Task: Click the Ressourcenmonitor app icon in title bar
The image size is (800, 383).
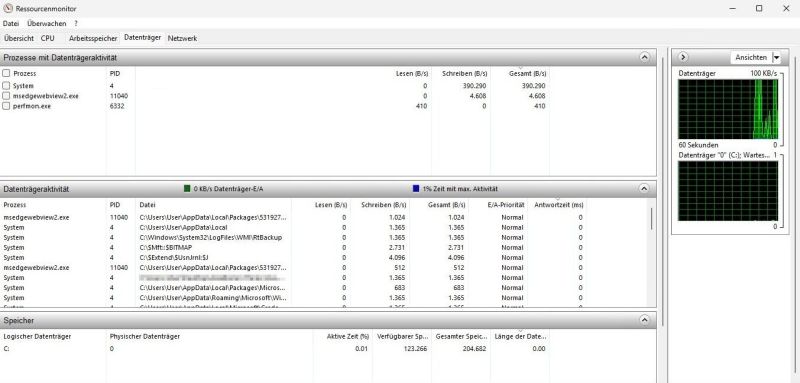Action: pyautogui.click(x=7, y=9)
